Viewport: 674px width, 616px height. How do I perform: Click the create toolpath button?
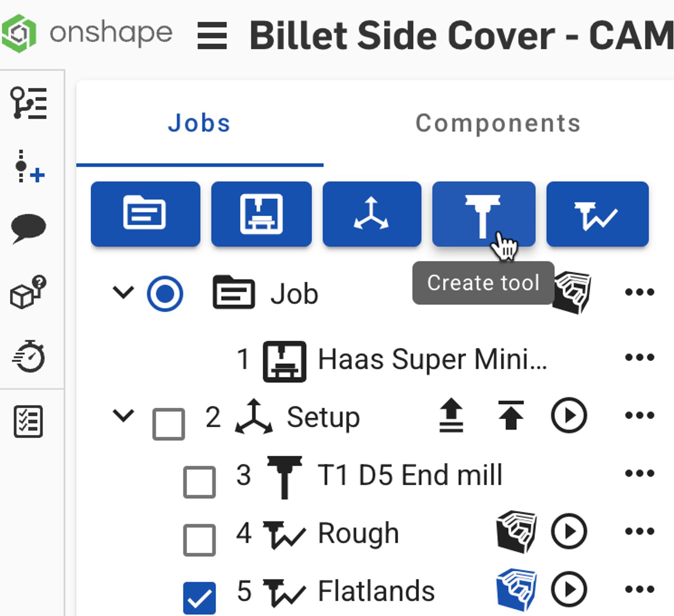tap(597, 214)
